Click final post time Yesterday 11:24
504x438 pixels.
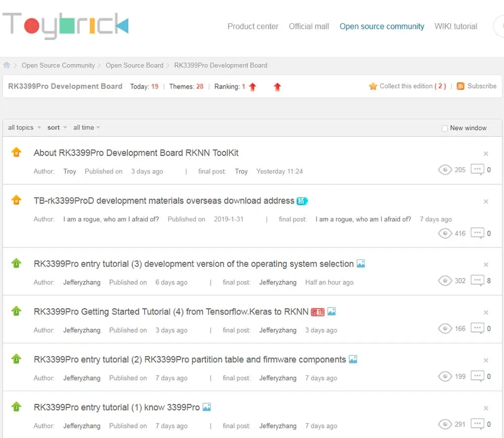tap(279, 172)
